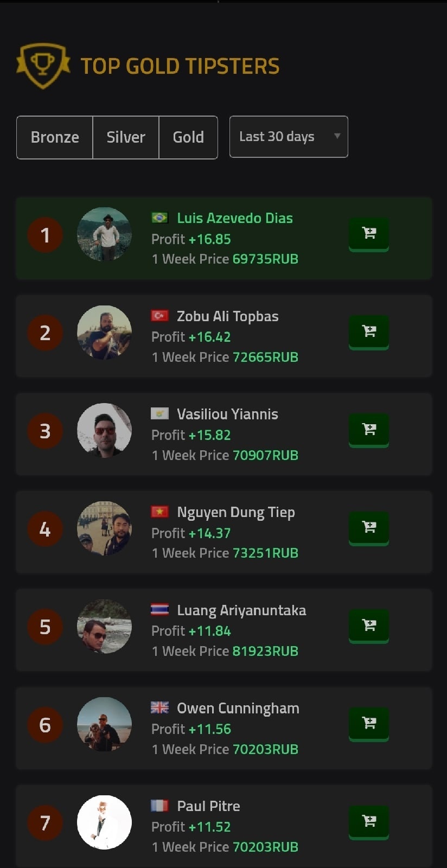The width and height of the screenshot is (447, 868).
Task: Click cart icon beside Luang Ariyanuntaka
Action: (x=369, y=626)
